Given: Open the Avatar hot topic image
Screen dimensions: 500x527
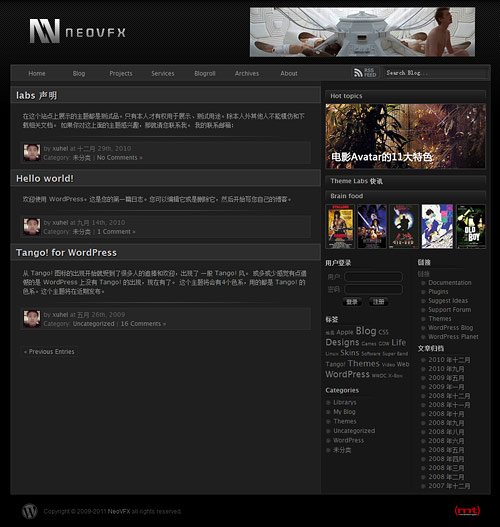Looking at the screenshot, I should [x=405, y=136].
